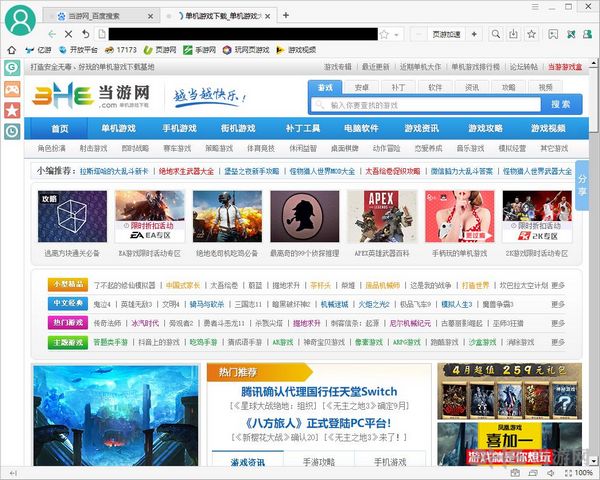The height and width of the screenshot is (480, 600).
Task: Click the green G sidebar icon
Action: (x=12, y=69)
